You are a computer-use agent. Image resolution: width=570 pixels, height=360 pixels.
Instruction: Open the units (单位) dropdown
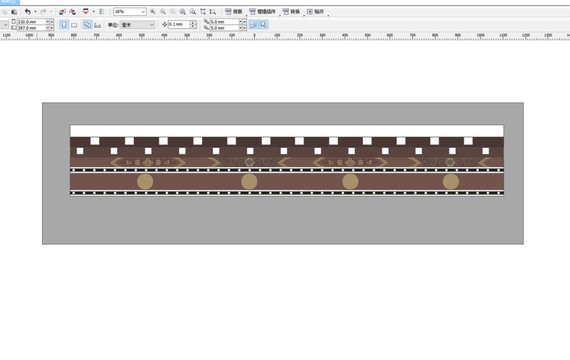click(138, 25)
